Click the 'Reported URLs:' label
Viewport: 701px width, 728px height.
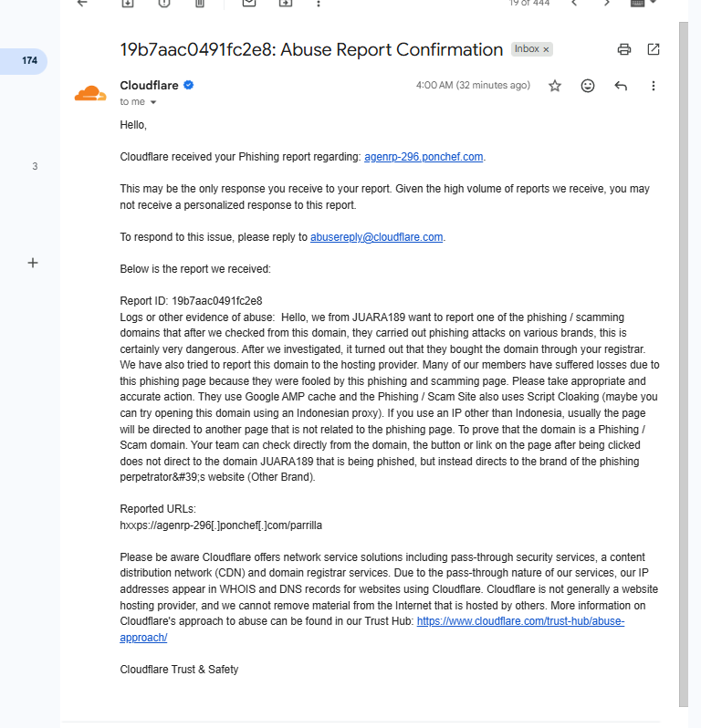[x=158, y=509]
